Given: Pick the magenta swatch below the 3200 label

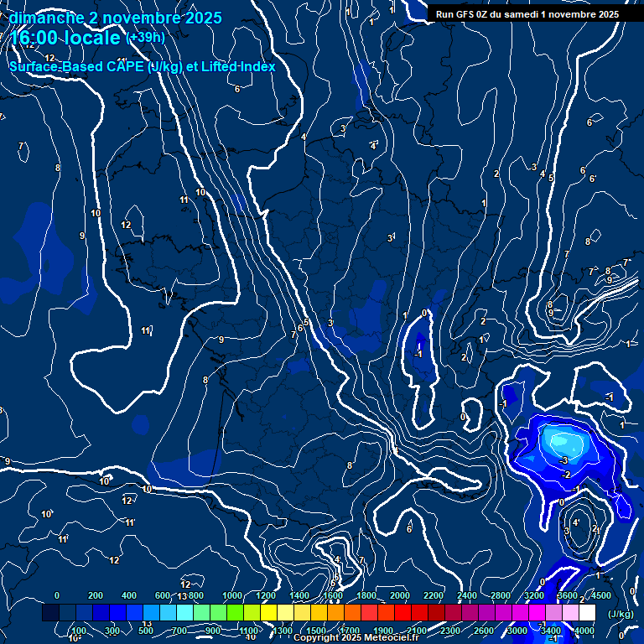Looking at the screenshot, I should click(537, 612).
